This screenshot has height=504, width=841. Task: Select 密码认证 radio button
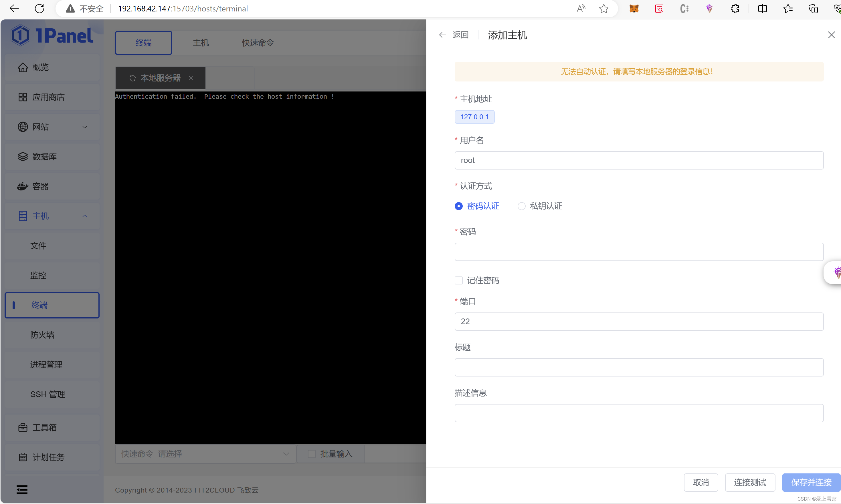click(x=459, y=206)
